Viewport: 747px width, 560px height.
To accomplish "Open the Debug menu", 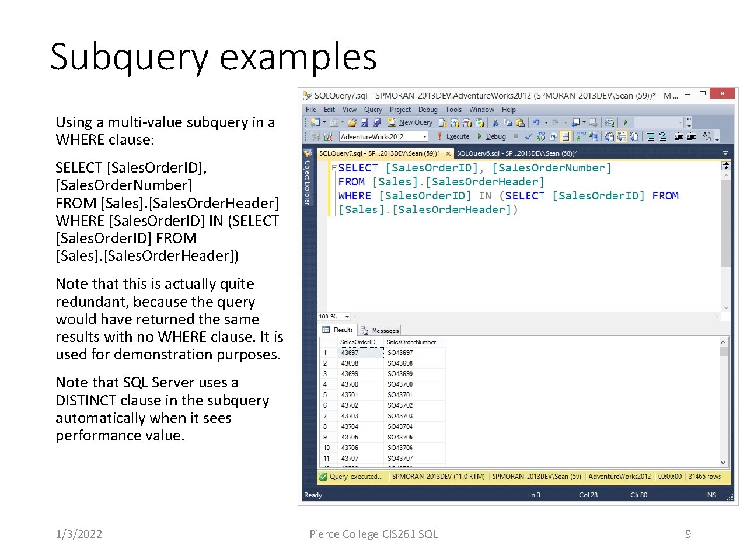I will [x=428, y=110].
